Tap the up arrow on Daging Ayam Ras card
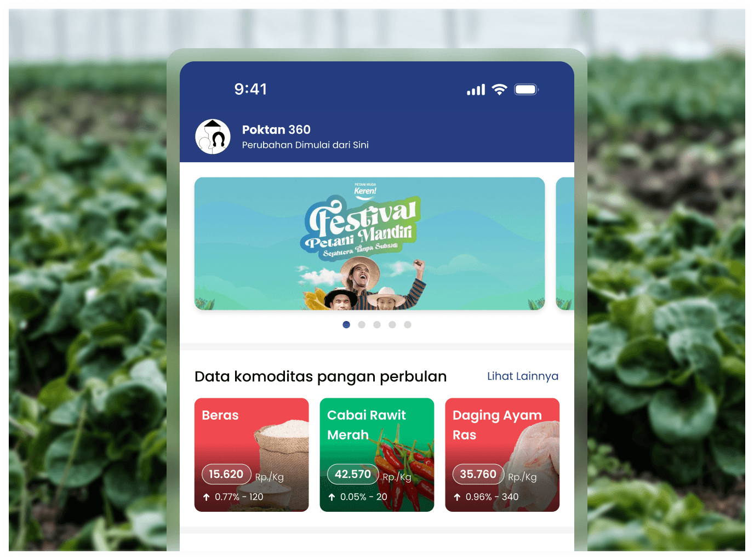754x560 pixels. tap(457, 497)
